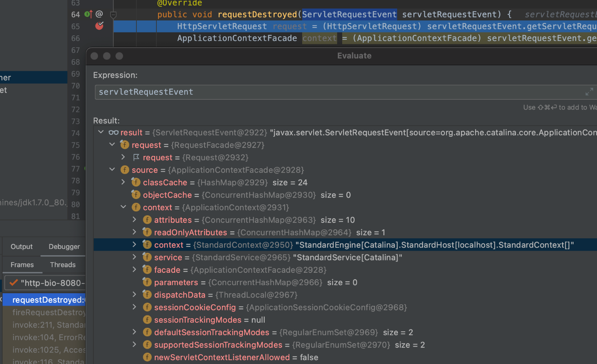Viewport: 597px width, 364px height.
Task: Click the breakpoint icon on line 65
Action: tap(99, 26)
